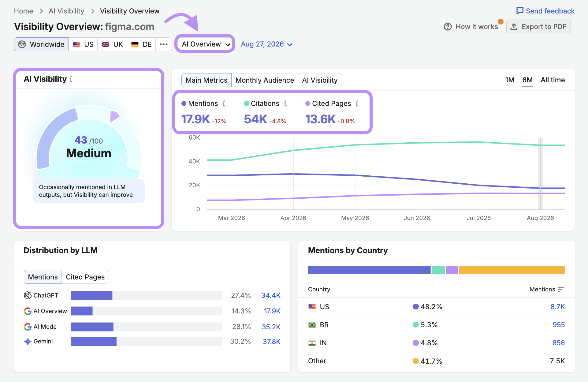
Task: Click the How it works button
Action: [x=471, y=27]
